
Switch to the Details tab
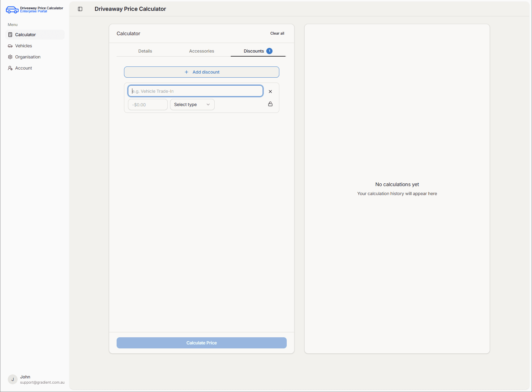(x=145, y=51)
